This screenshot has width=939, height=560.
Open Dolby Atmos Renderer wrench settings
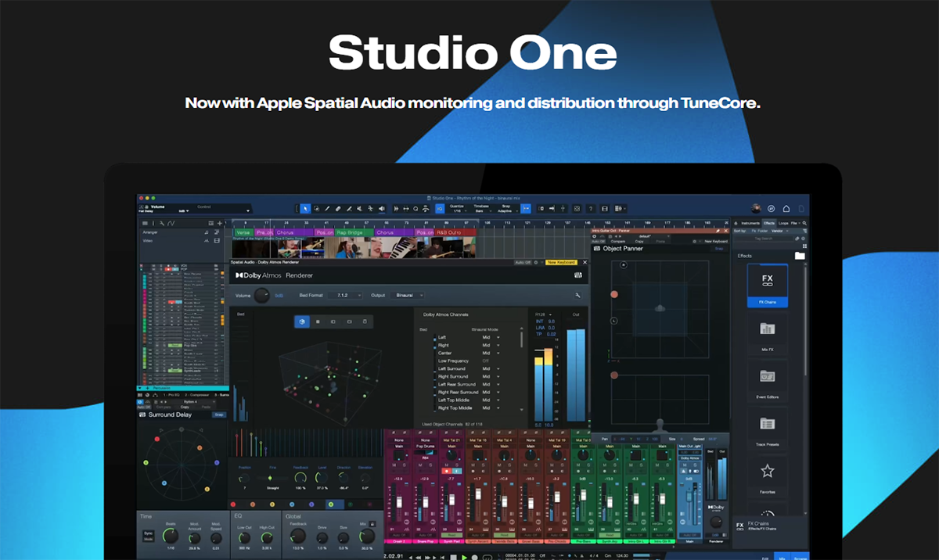point(577,296)
